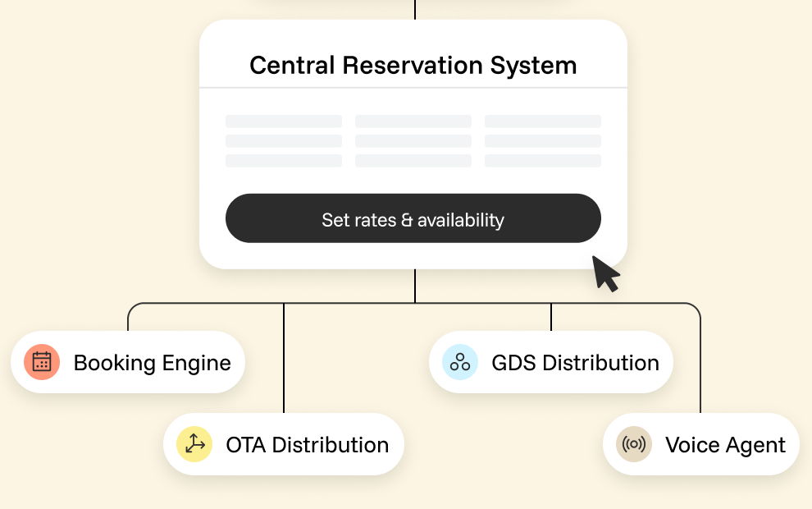Viewport: 812px width, 509px height.
Task: Click the Central Reservation System title
Action: click(x=413, y=66)
